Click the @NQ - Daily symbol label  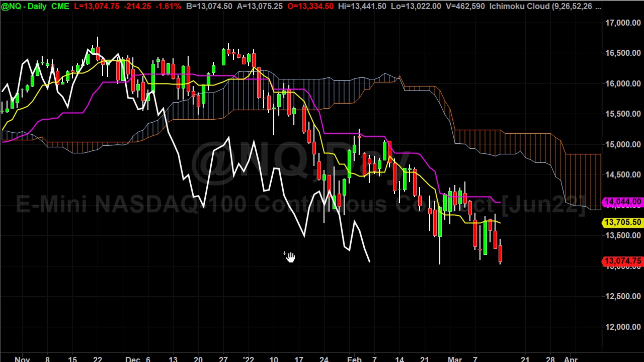point(23,6)
